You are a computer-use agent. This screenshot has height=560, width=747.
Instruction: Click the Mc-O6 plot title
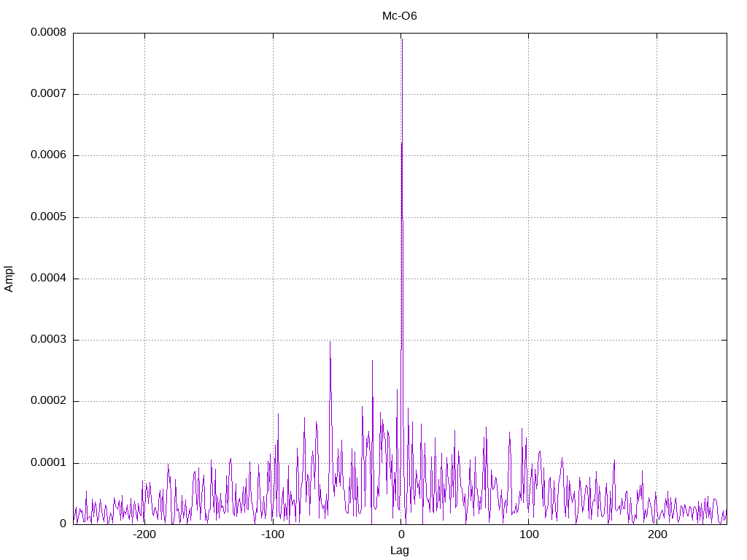(399, 16)
